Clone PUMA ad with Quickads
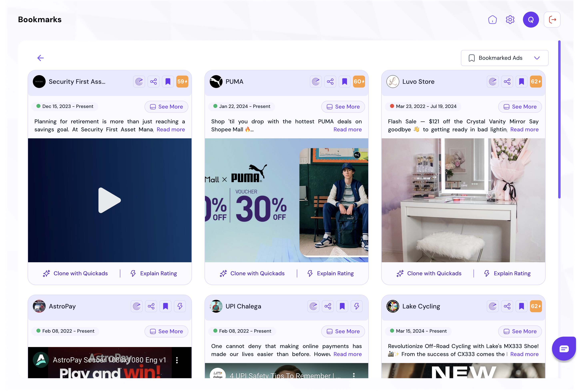588x391 pixels. [252, 273]
